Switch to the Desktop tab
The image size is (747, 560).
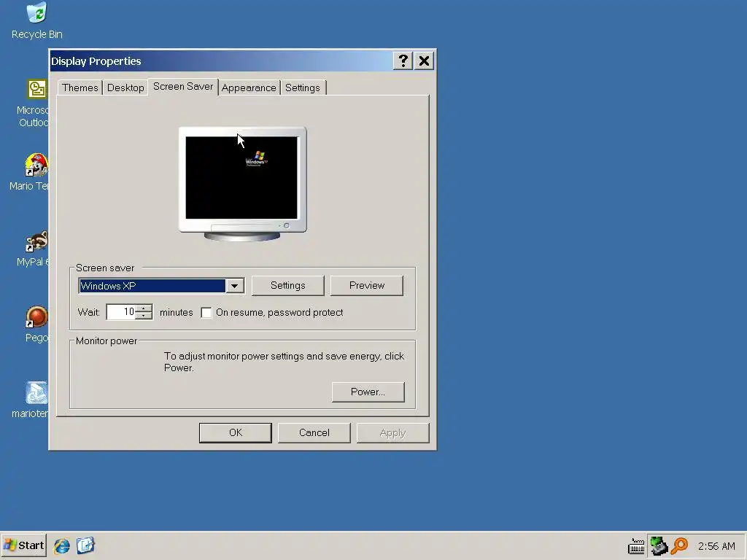click(125, 87)
